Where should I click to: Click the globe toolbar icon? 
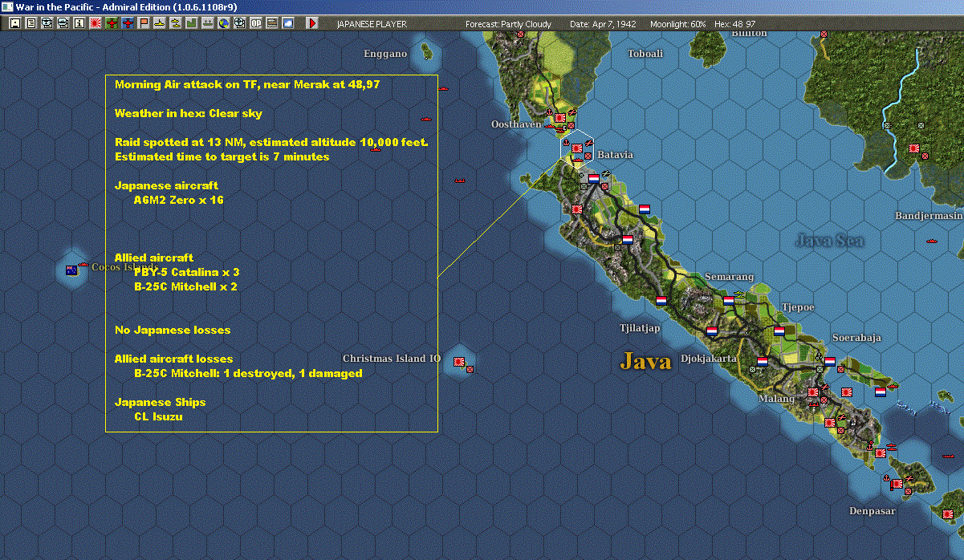(223, 23)
